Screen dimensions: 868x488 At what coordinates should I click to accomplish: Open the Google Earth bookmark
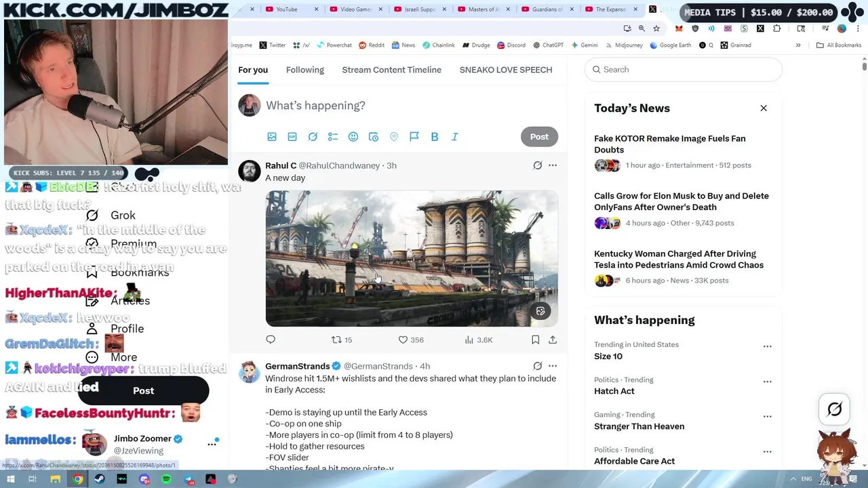670,45
